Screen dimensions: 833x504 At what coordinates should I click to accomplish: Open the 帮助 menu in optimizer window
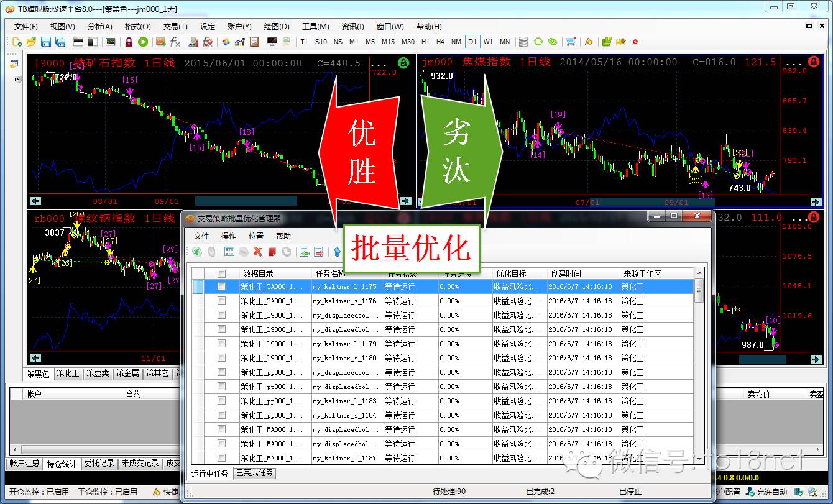[283, 236]
